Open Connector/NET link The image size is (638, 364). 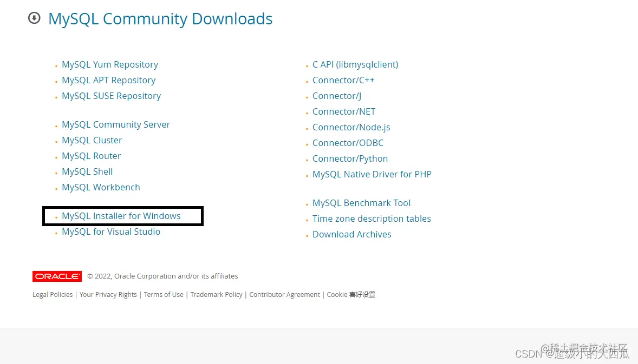(344, 112)
